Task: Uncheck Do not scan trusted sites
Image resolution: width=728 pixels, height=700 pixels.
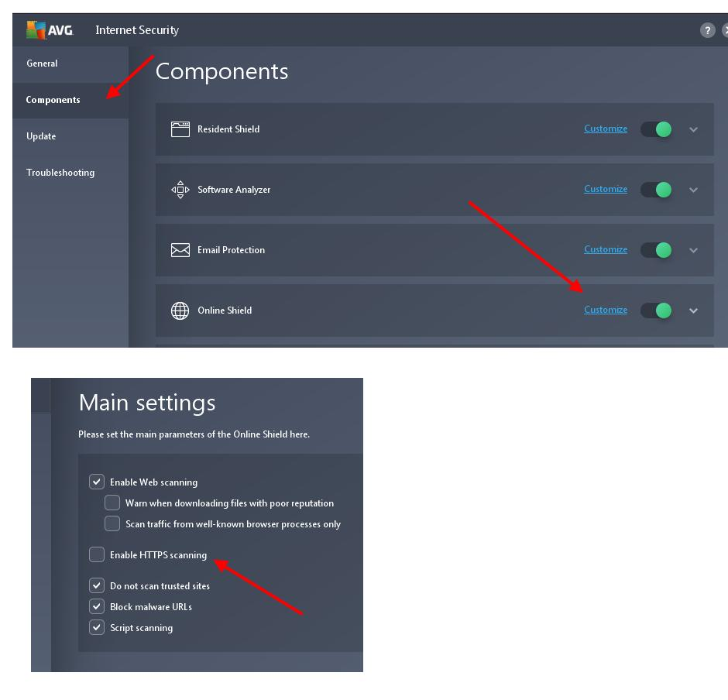Action: point(97,585)
